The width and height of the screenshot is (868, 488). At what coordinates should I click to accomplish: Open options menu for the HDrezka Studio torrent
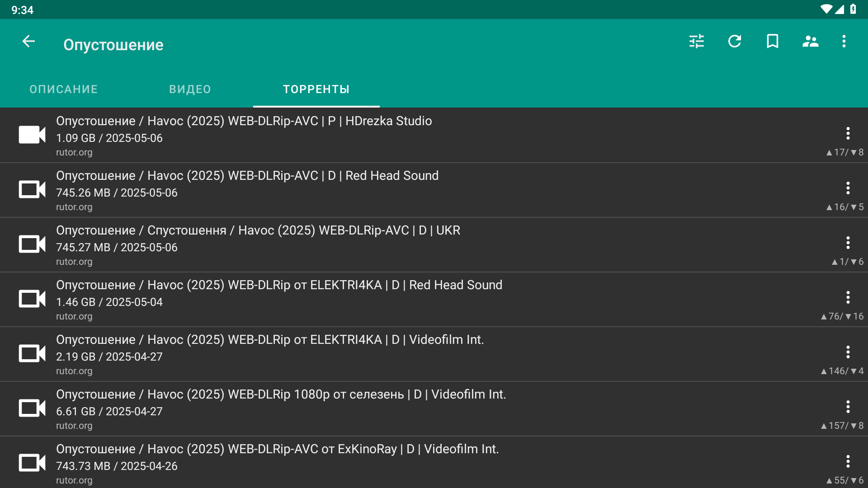click(848, 133)
